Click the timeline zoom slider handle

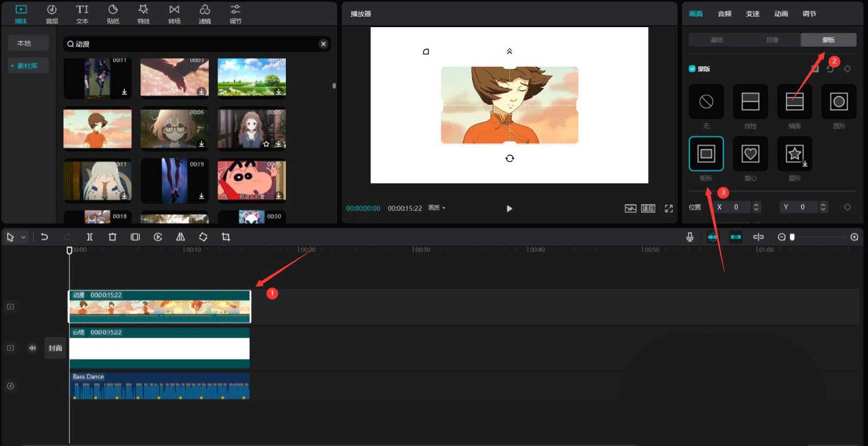(x=792, y=237)
